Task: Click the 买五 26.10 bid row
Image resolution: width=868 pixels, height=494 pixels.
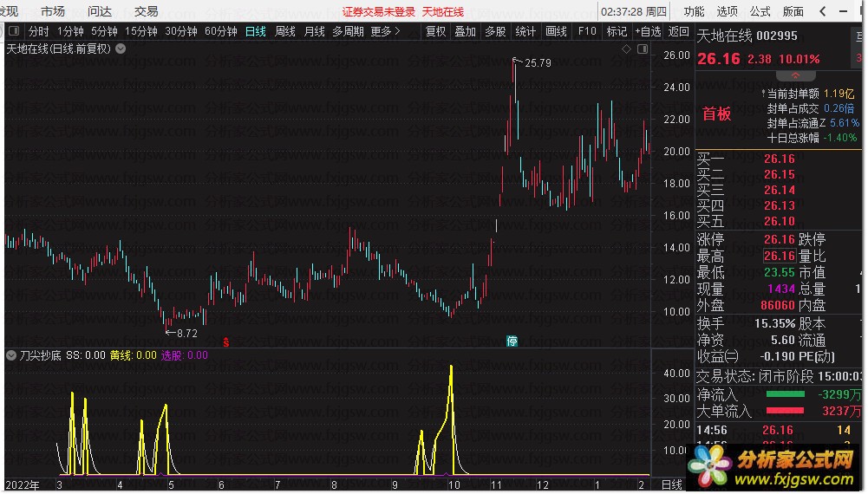Action: pos(747,221)
